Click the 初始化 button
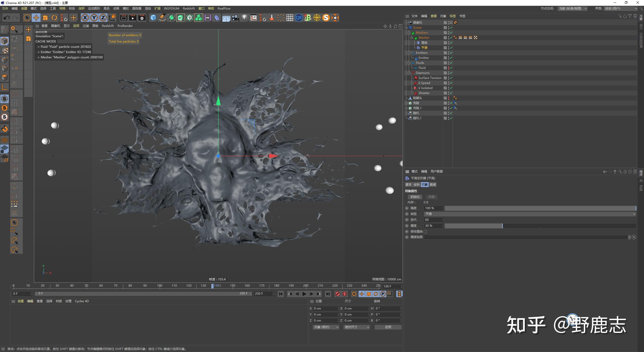 pyautogui.click(x=415, y=197)
